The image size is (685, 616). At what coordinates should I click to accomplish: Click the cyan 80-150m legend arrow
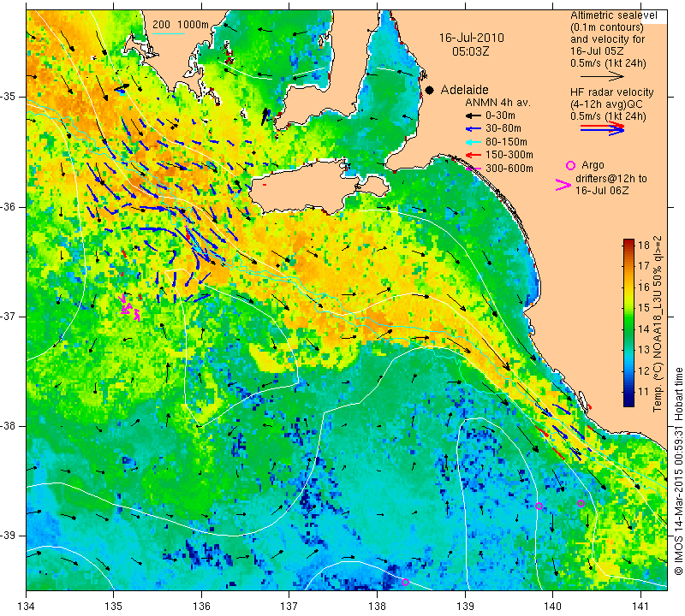[x=473, y=142]
